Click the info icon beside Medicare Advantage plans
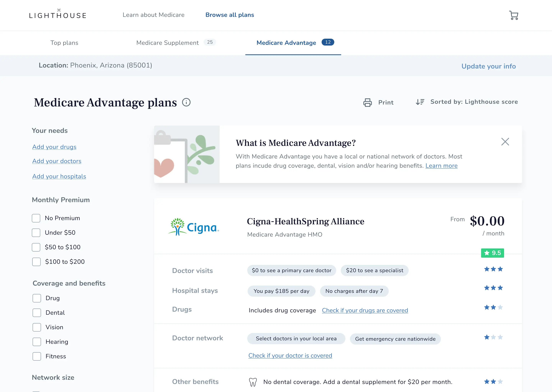Image resolution: width=552 pixels, height=392 pixels. [x=186, y=102]
